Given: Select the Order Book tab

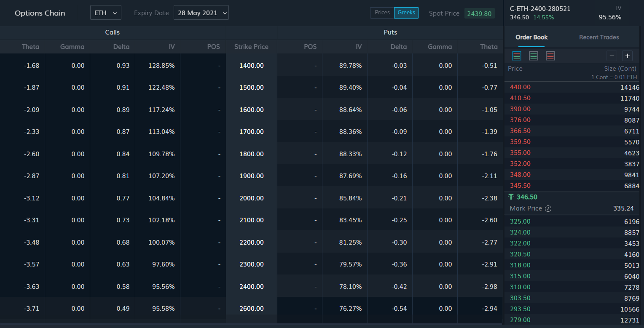Looking at the screenshot, I should [531, 37].
